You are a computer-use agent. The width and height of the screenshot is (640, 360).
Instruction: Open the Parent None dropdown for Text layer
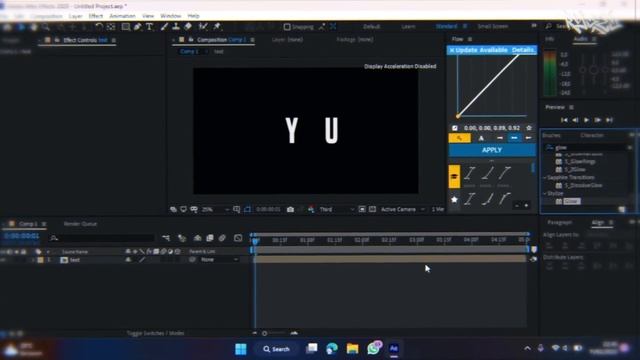click(219, 260)
